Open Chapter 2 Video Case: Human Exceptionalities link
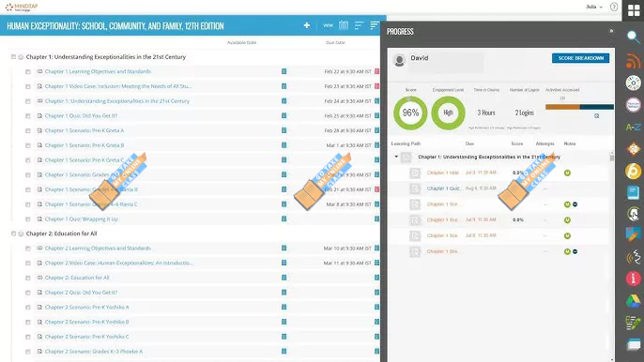Screen dimensions: 644x362 pos(118,264)
